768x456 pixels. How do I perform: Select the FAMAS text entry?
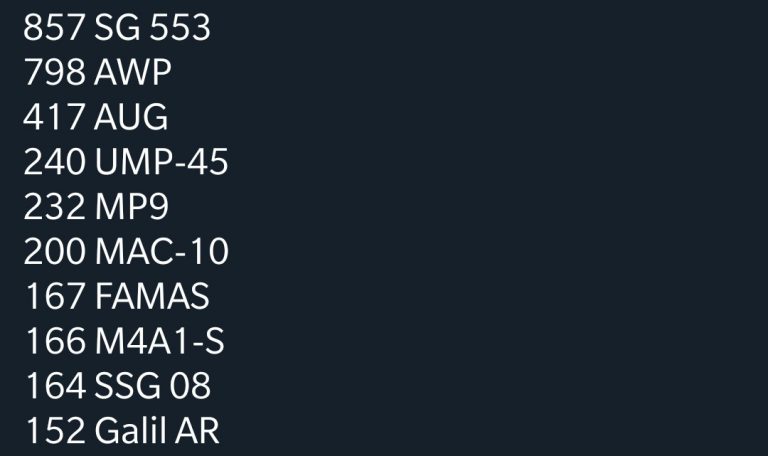tap(152, 297)
